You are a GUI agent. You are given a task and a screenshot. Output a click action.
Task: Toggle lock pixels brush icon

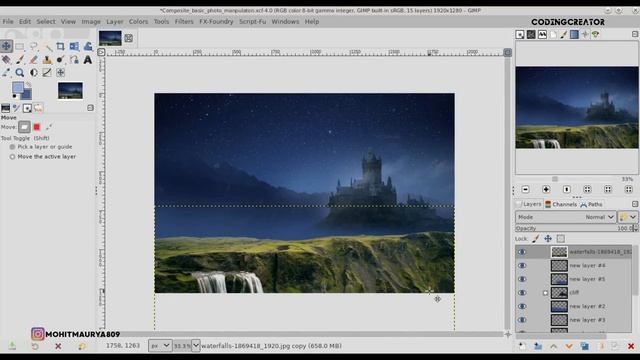(536, 239)
